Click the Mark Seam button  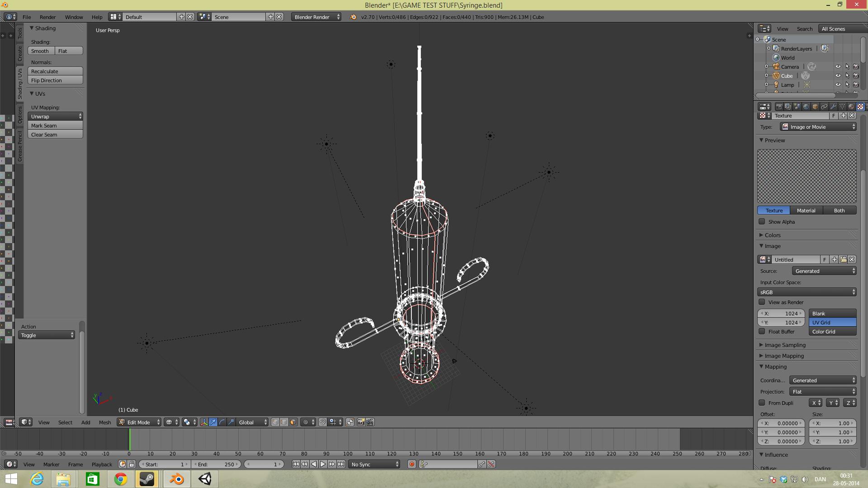pyautogui.click(x=55, y=126)
